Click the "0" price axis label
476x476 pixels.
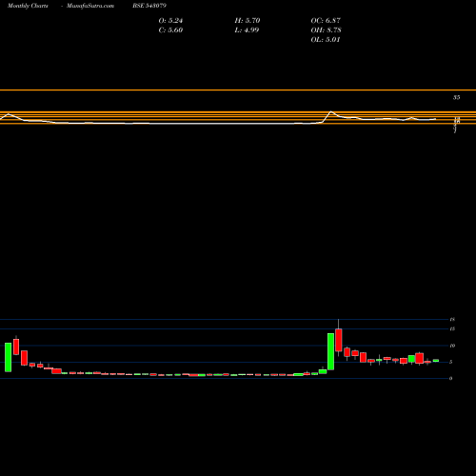click(451, 378)
